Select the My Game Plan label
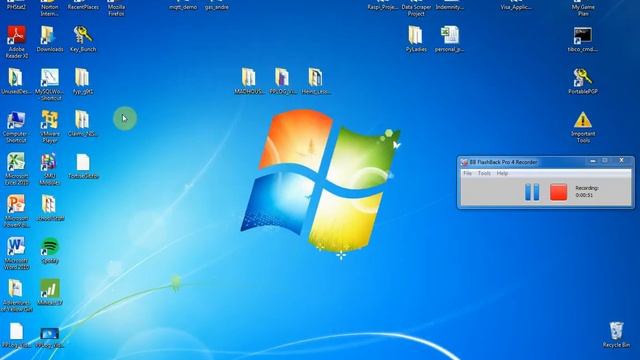640x360 pixels. pos(583,10)
